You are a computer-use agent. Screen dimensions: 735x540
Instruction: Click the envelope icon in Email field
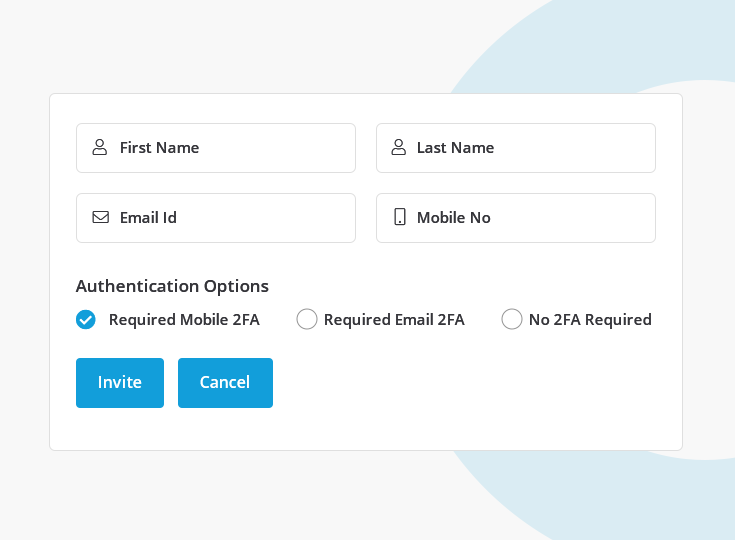[x=100, y=217]
